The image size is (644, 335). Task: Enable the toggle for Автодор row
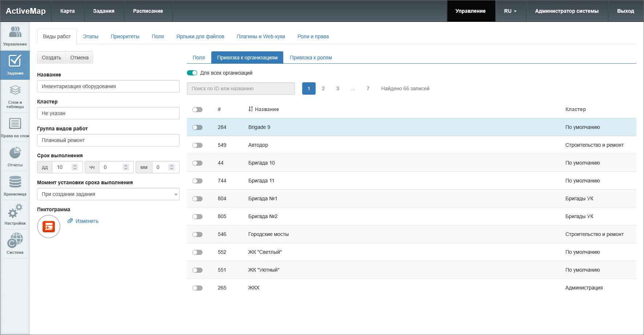(x=197, y=145)
